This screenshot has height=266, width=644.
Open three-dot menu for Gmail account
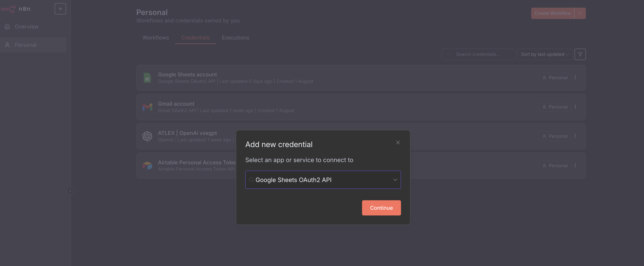[x=575, y=107]
